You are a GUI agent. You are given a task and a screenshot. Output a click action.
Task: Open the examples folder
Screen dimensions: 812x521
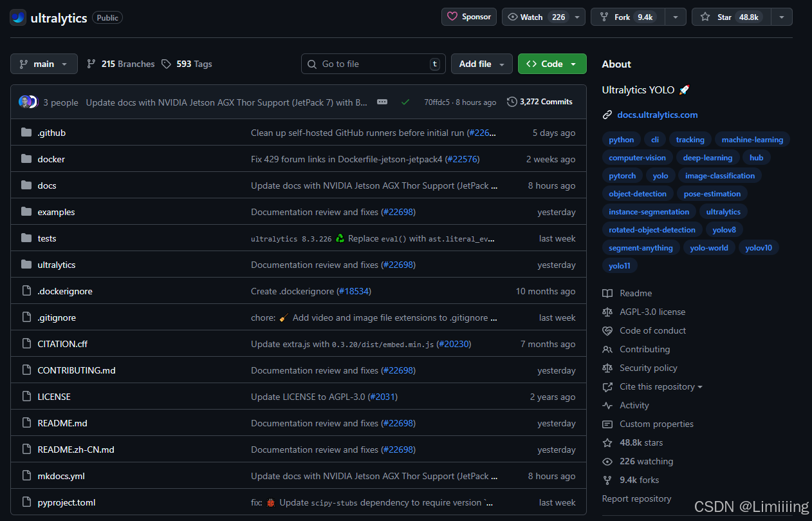(x=56, y=212)
